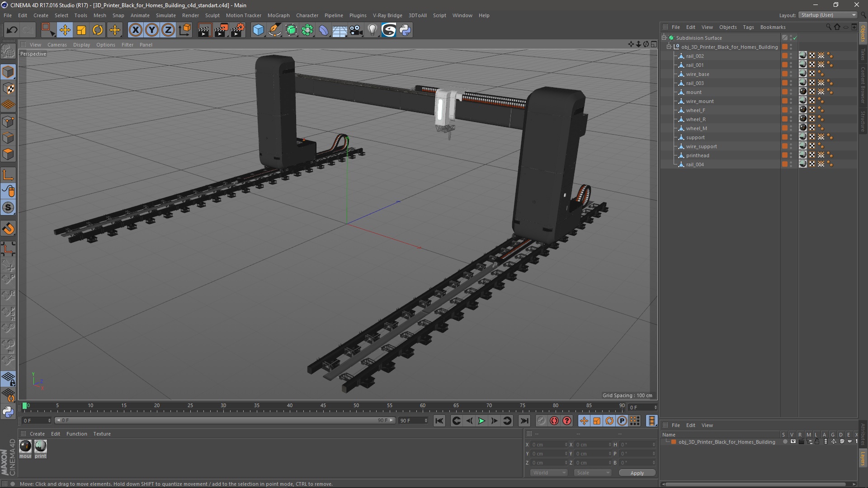Select the Move tool in top toolbar
The image size is (868, 488).
[x=65, y=30]
